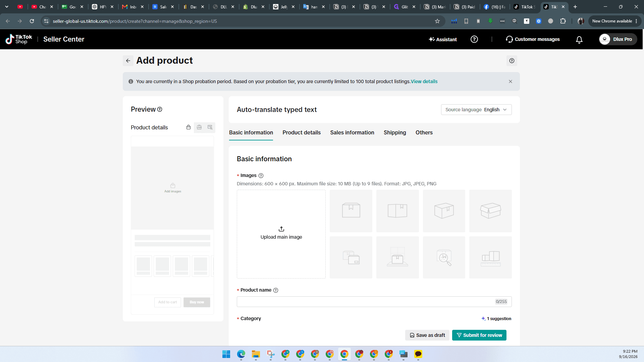Select the front-view box image slot

(351, 211)
